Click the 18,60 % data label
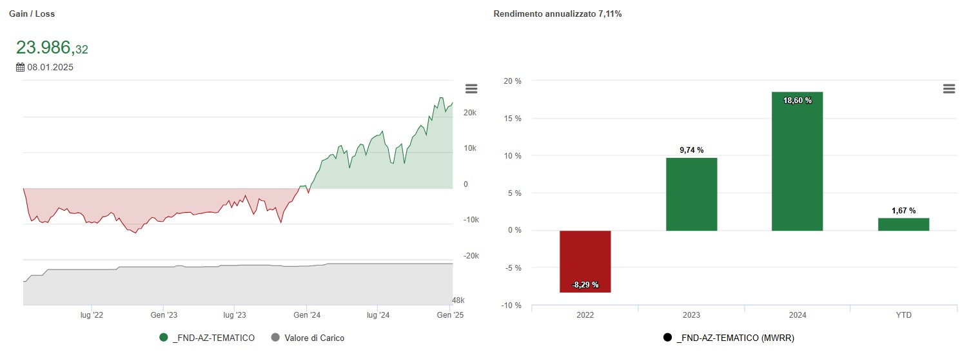 (798, 101)
